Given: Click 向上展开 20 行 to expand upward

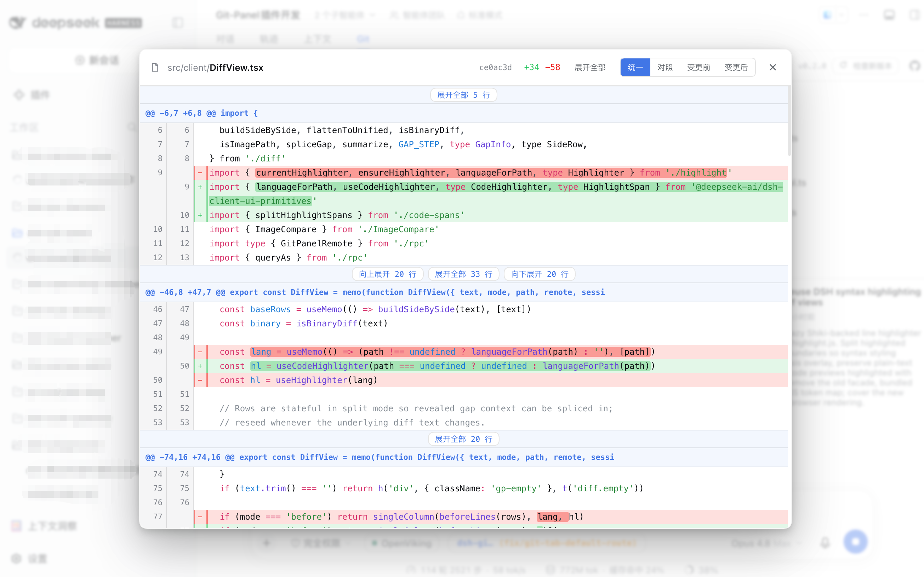Looking at the screenshot, I should tap(387, 274).
